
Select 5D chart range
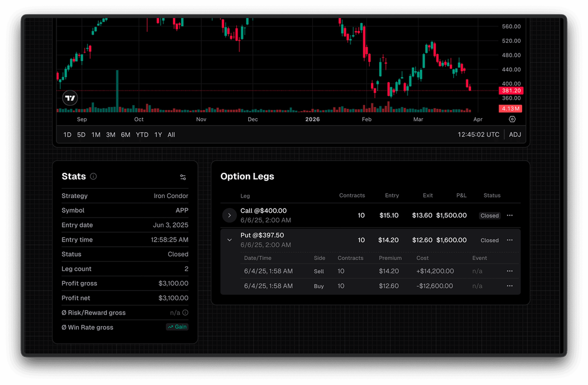click(x=81, y=135)
